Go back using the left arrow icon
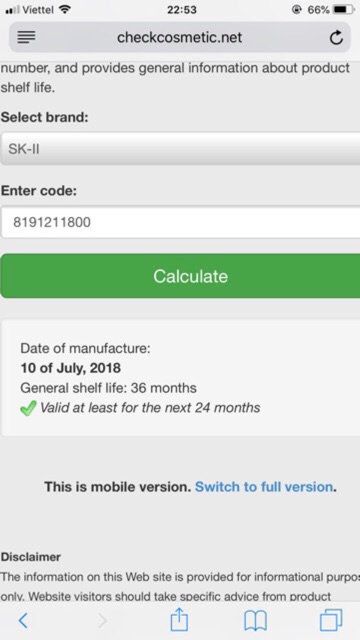 (x=24, y=621)
